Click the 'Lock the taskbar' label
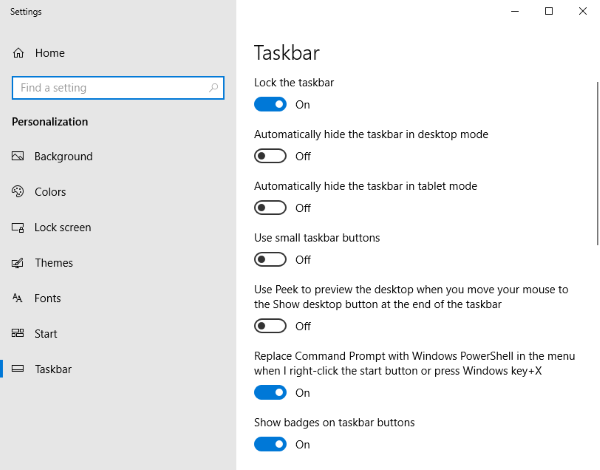Viewport: 600px width, 470px height. (294, 82)
